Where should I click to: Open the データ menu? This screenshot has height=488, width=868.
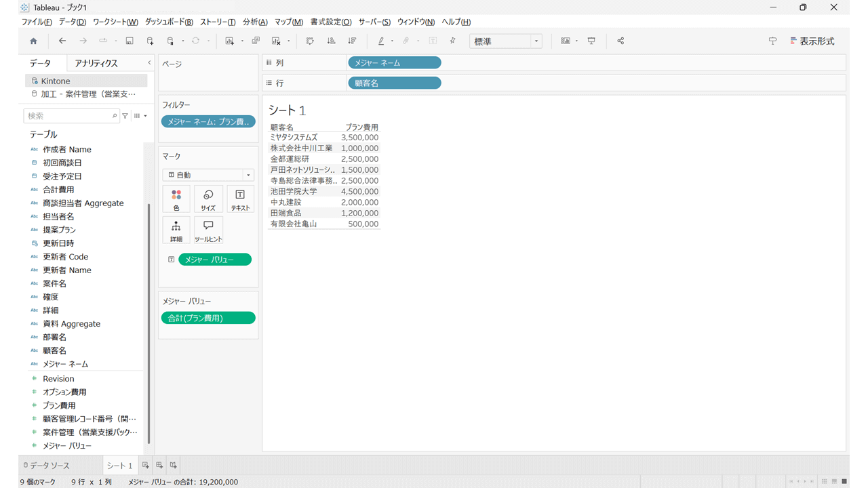pyautogui.click(x=73, y=22)
